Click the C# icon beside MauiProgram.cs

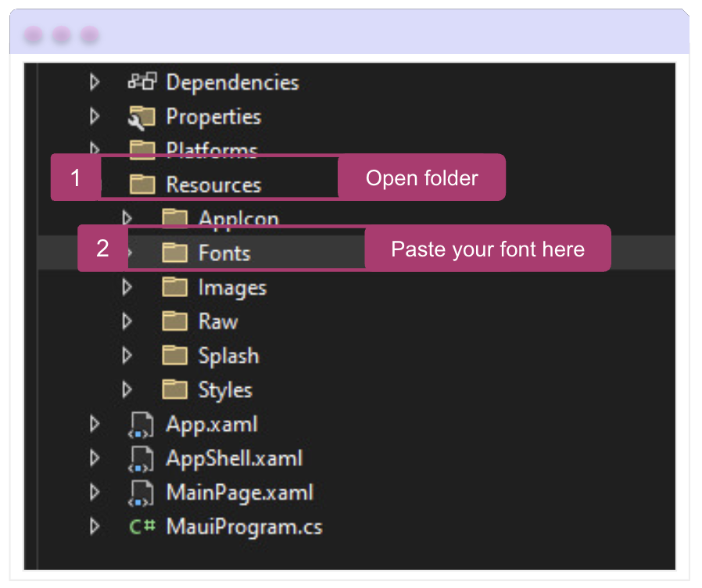tap(141, 526)
